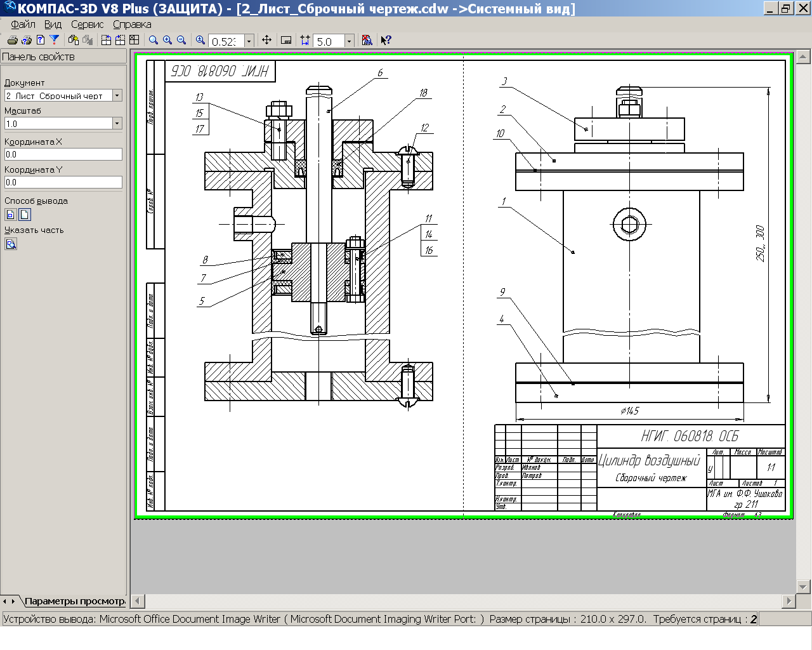Click the Панель свойств panel header

tap(63, 56)
